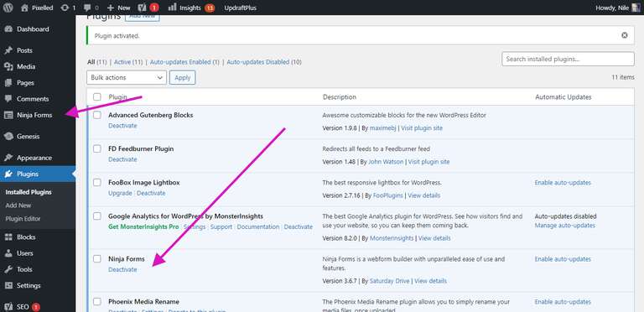Click the WordPress logo icon in admin bar
This screenshot has height=312, width=644.
coord(8,8)
